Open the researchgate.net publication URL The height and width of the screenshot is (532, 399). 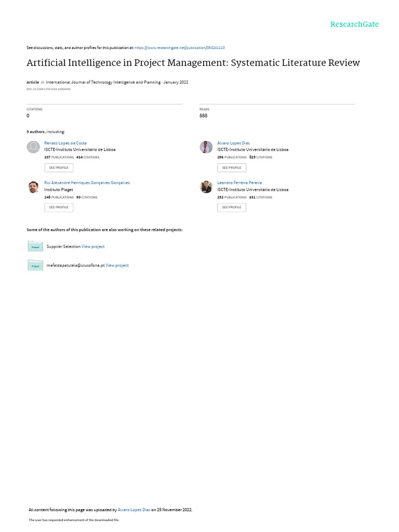(180, 48)
